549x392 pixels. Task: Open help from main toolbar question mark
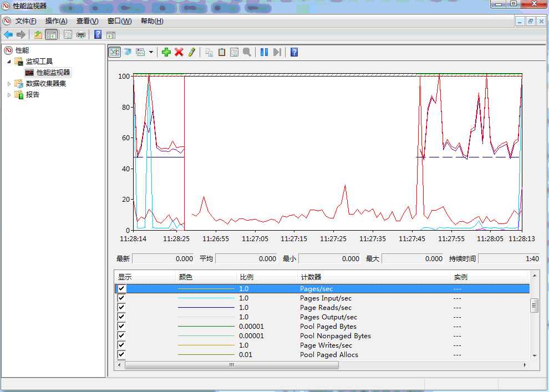pyautogui.click(x=98, y=34)
